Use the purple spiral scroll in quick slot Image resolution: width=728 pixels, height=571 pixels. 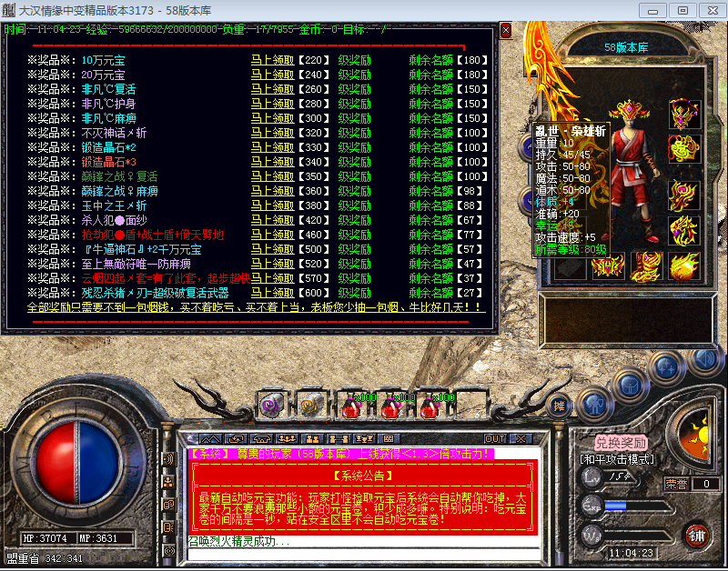[x=272, y=406]
